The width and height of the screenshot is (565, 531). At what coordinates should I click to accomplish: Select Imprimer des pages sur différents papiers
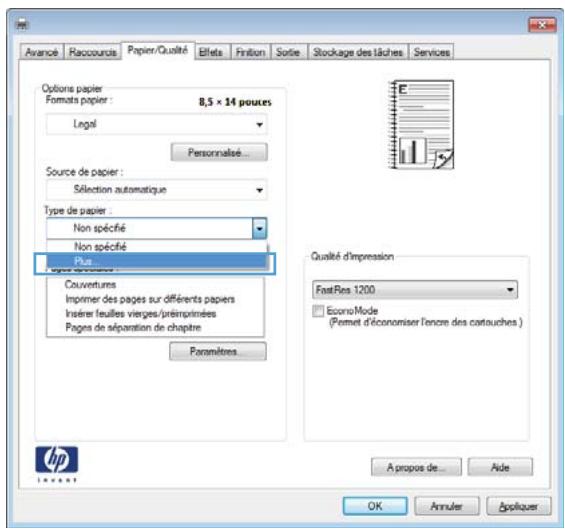click(150, 299)
